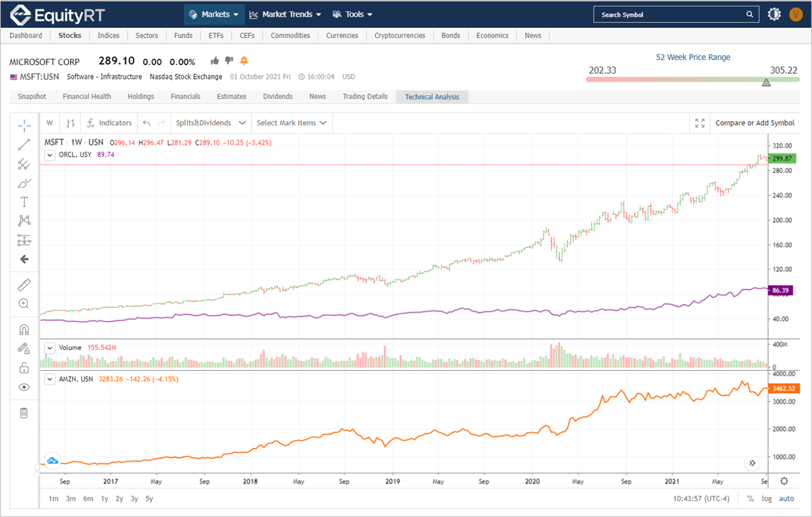Open the Tools dropdown menu
Image resolution: width=812 pixels, height=517 pixels.
click(x=352, y=14)
